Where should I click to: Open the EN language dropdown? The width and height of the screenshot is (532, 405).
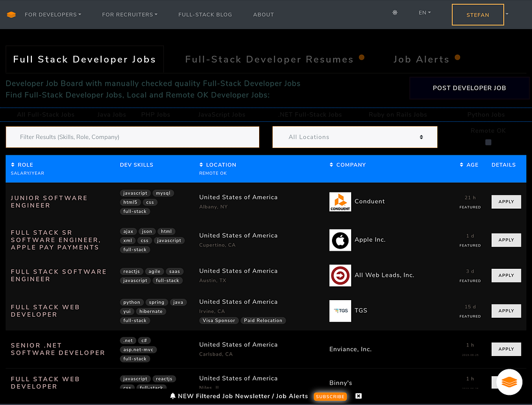[x=425, y=13]
